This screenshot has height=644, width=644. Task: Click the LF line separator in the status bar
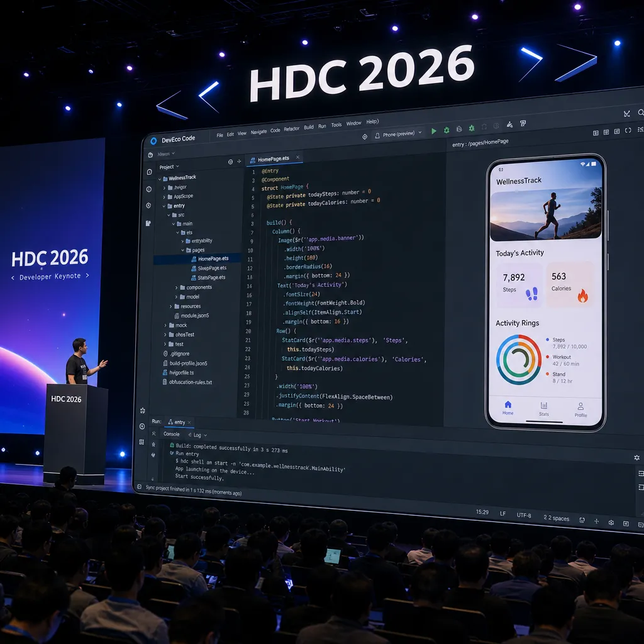502,514
